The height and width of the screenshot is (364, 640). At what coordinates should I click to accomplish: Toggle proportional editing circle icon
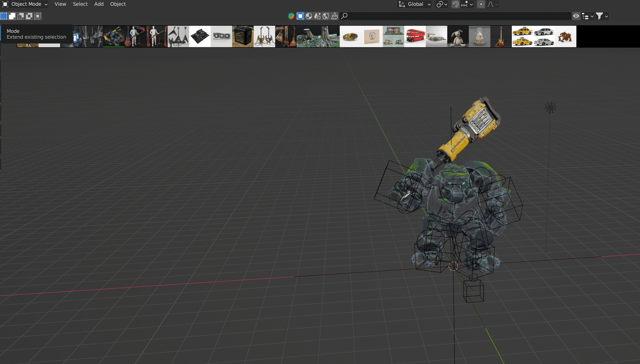point(481,4)
